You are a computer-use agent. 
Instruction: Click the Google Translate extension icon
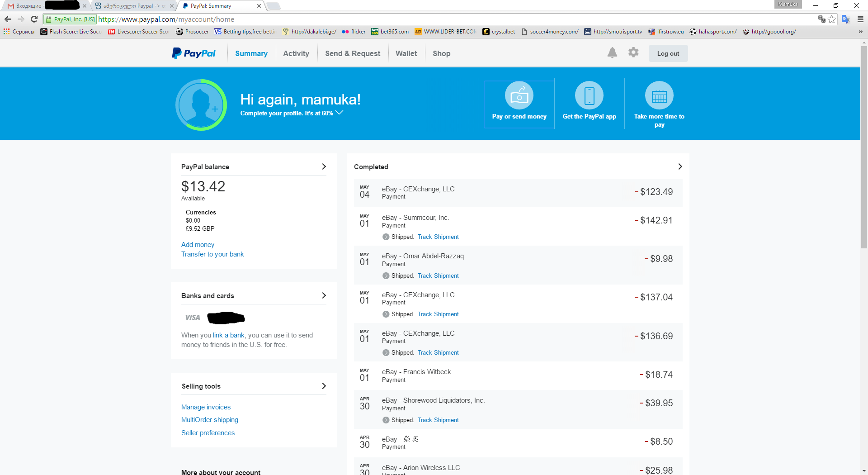pyautogui.click(x=846, y=19)
